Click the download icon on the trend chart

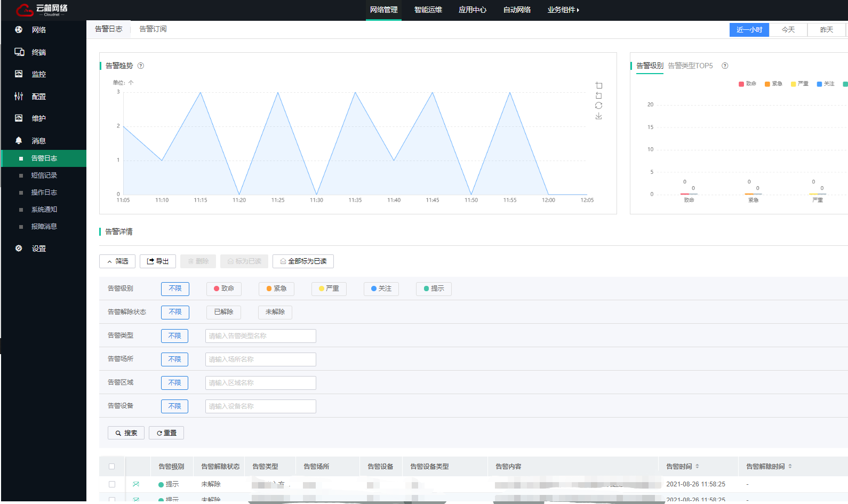[x=598, y=116]
